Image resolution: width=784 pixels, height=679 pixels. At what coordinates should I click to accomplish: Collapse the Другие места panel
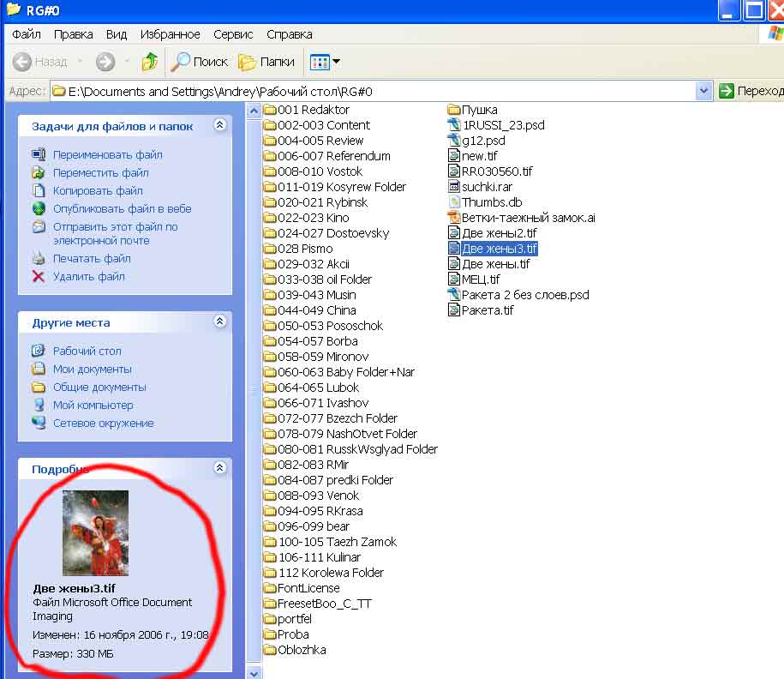[219, 321]
